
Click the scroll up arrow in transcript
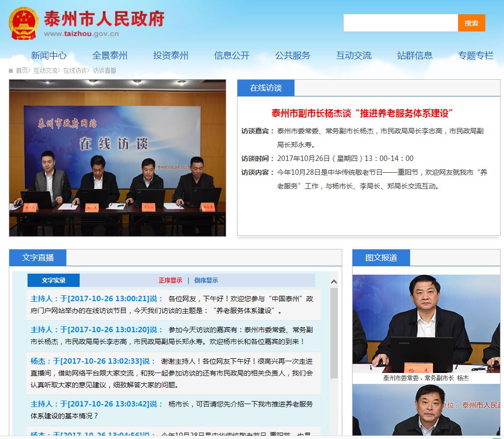click(334, 282)
